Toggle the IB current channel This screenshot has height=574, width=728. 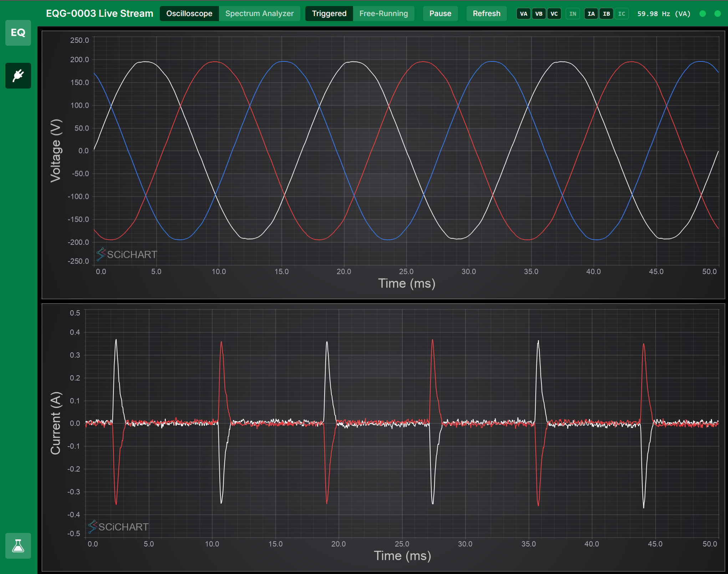(x=606, y=14)
